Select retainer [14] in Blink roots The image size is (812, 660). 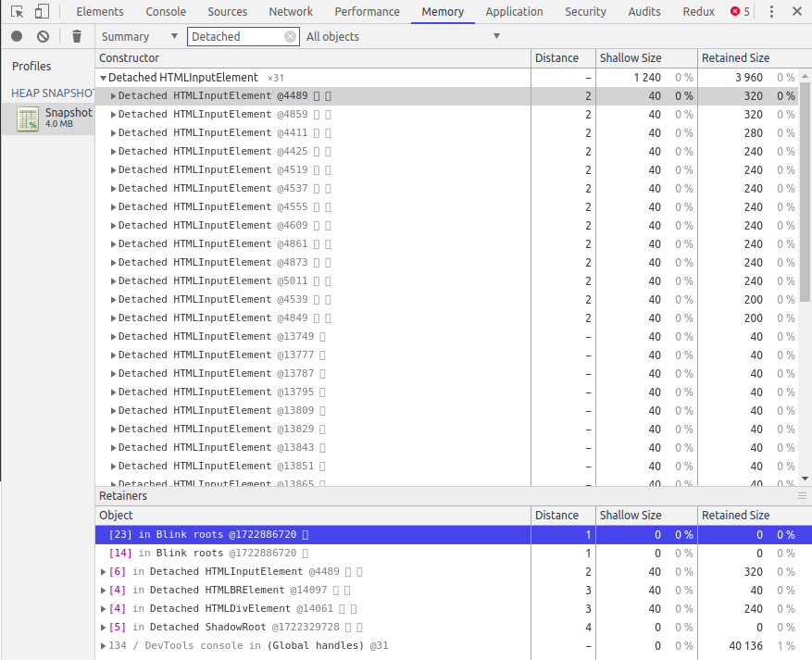coord(453,554)
